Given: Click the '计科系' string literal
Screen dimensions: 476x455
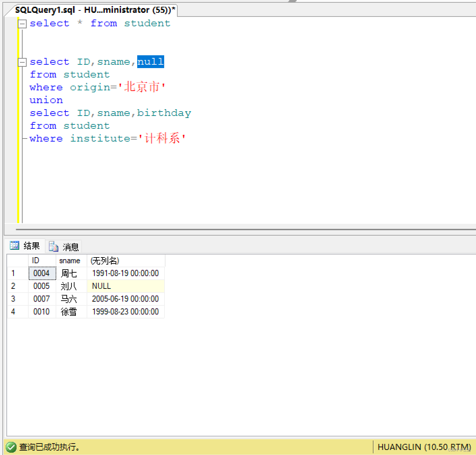Looking at the screenshot, I should [162, 138].
